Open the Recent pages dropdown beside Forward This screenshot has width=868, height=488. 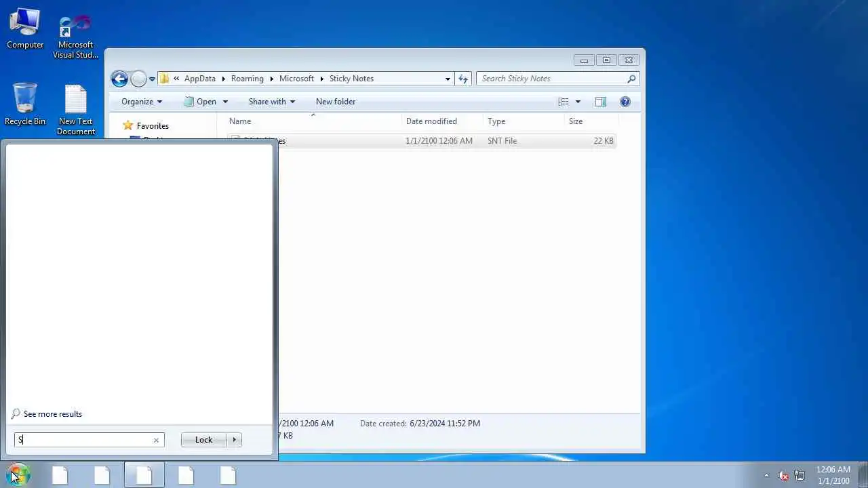[x=152, y=79]
